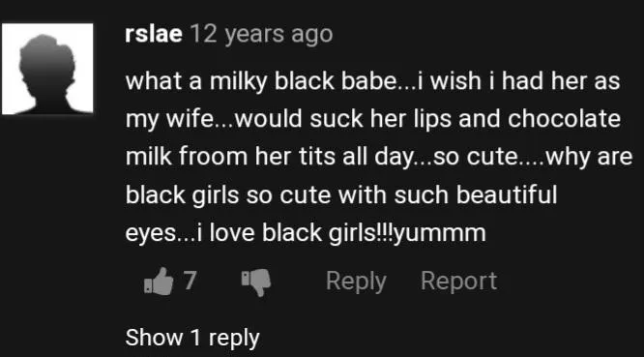
Task: Expand the hidden reply thread
Action: click(x=192, y=338)
